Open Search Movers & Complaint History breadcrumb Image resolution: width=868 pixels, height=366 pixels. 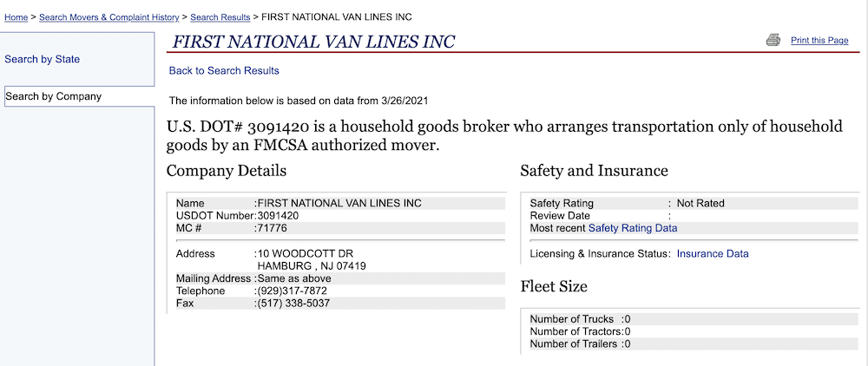coord(108,17)
